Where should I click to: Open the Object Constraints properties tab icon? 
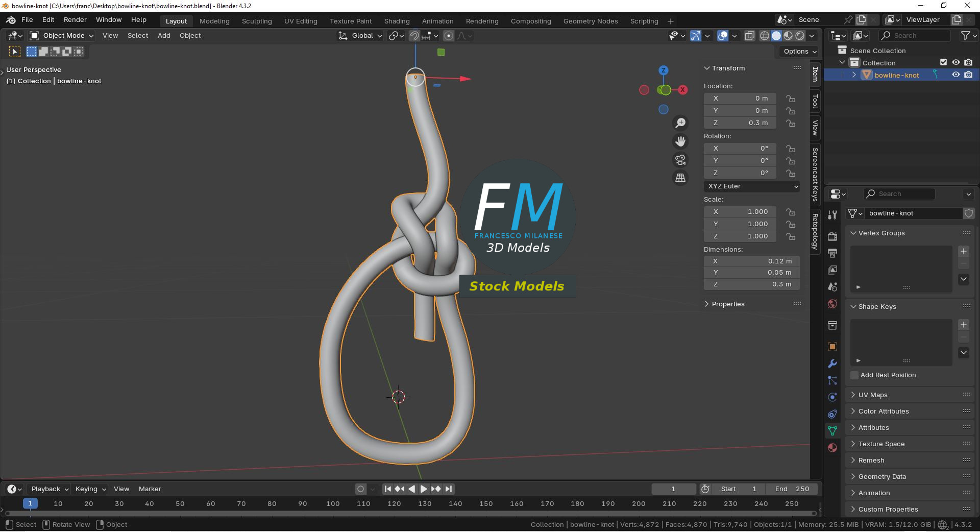point(832,414)
